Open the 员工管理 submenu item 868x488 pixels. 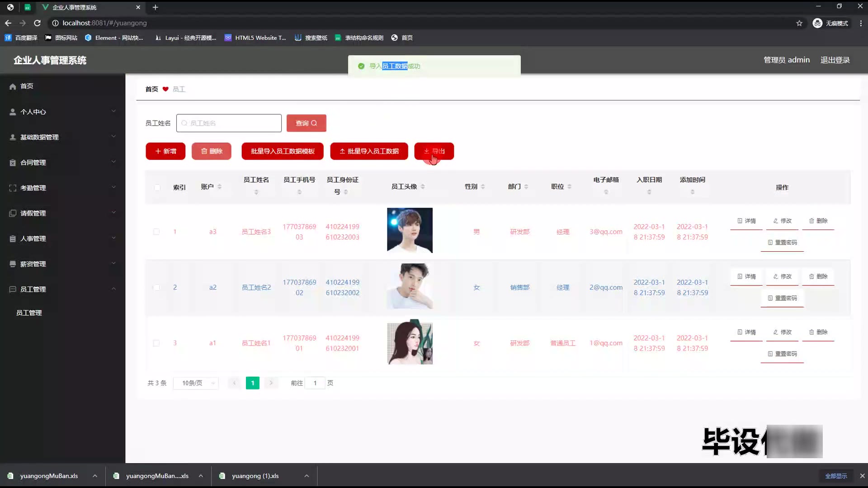[x=29, y=313]
